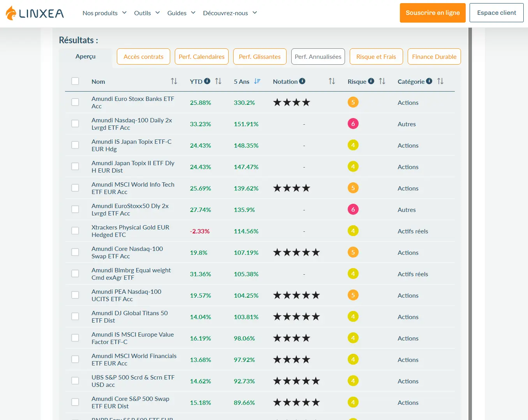Expand Outils menu

tap(147, 13)
